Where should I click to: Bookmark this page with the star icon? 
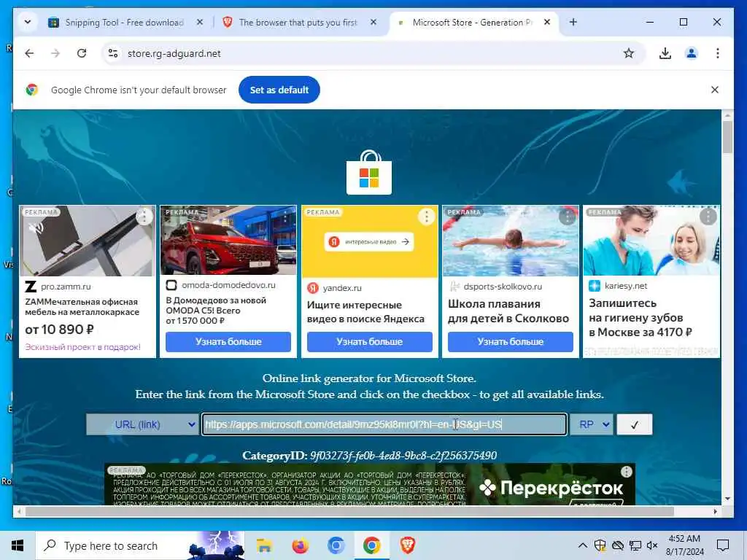tap(628, 53)
